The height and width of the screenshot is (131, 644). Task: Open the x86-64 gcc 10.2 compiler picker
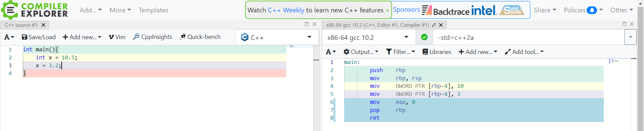click(369, 37)
